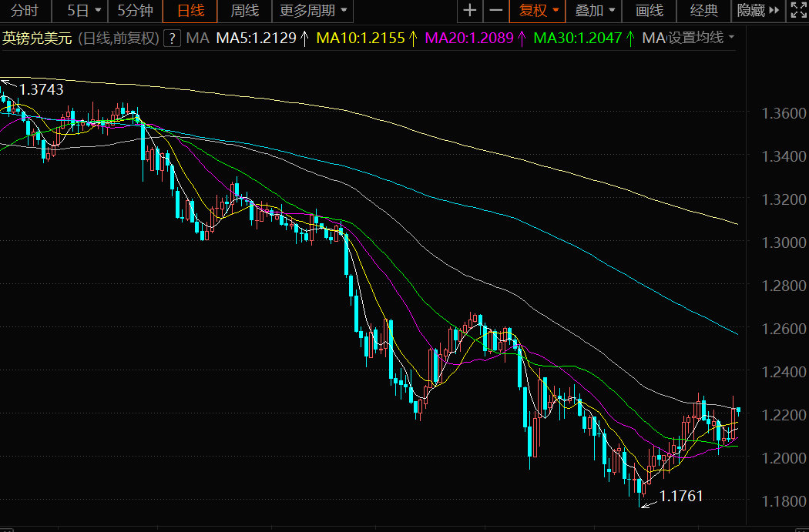The width and height of the screenshot is (809, 532).
Task: Click the 1.1761 low price label
Action: pos(681,496)
